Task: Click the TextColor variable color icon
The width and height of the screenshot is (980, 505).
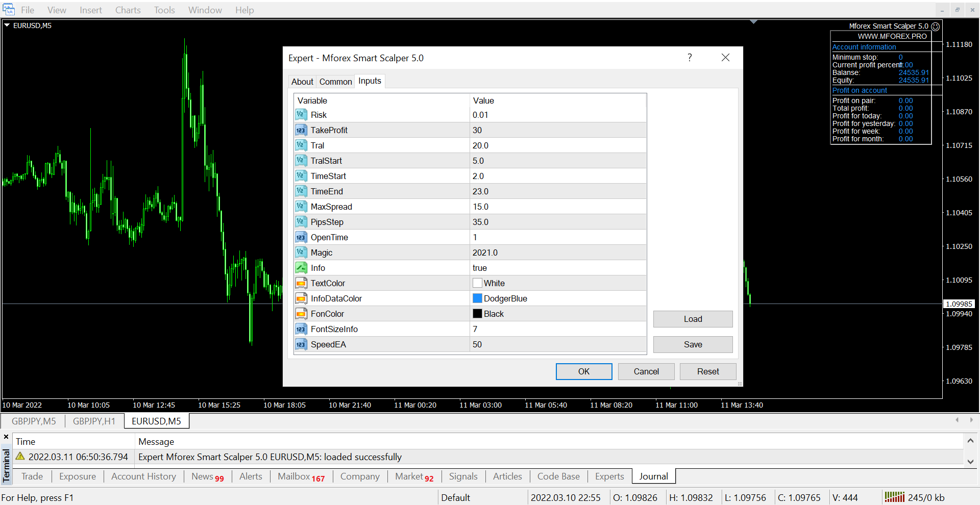Action: tap(301, 283)
